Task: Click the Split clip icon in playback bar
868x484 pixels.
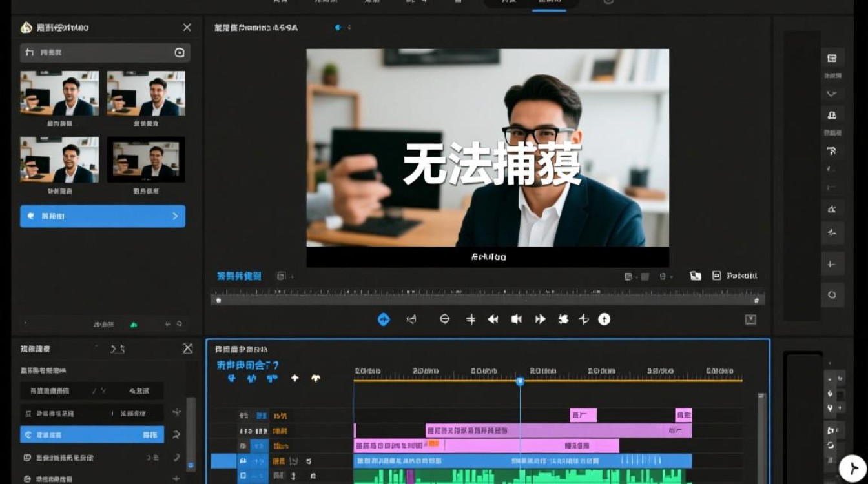Action: [x=470, y=319]
